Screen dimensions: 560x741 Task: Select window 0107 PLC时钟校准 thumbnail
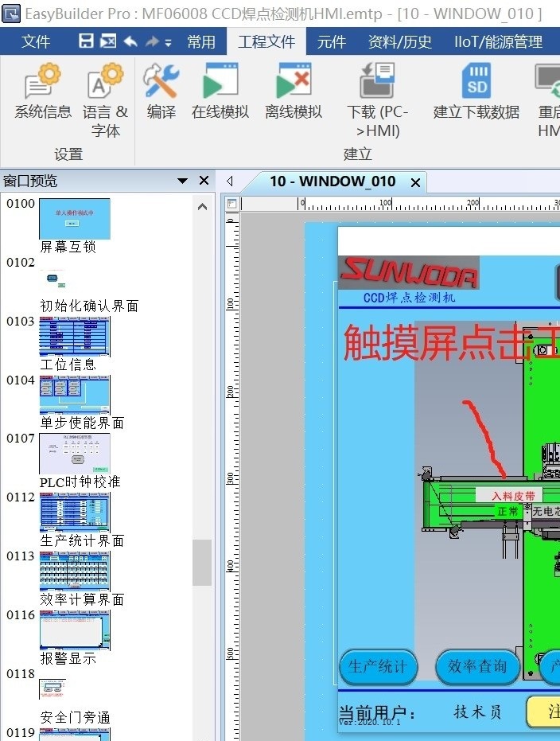pos(75,454)
